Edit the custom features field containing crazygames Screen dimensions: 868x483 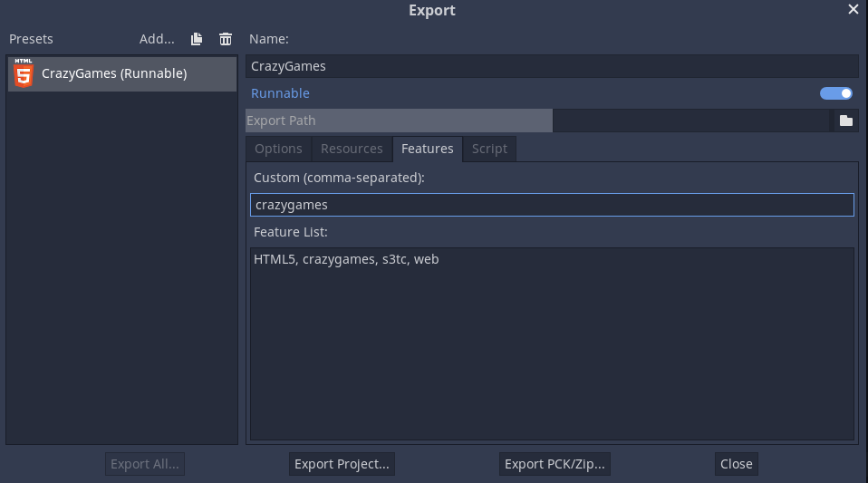coord(552,205)
